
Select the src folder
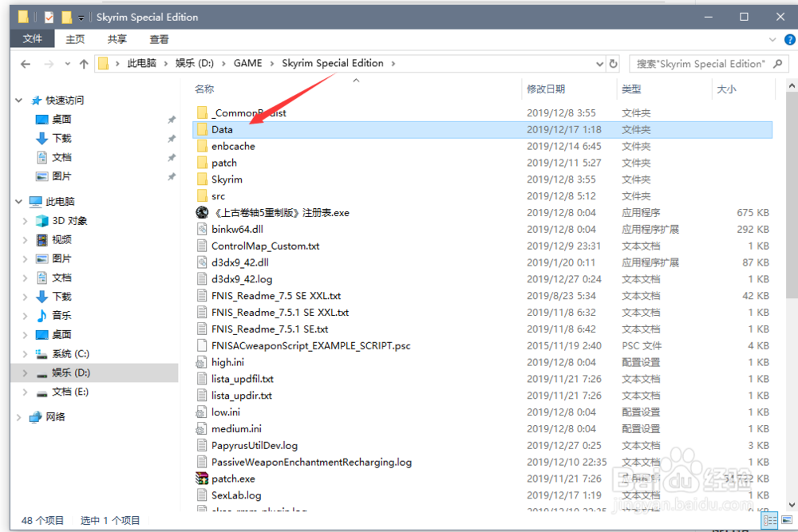(218, 196)
